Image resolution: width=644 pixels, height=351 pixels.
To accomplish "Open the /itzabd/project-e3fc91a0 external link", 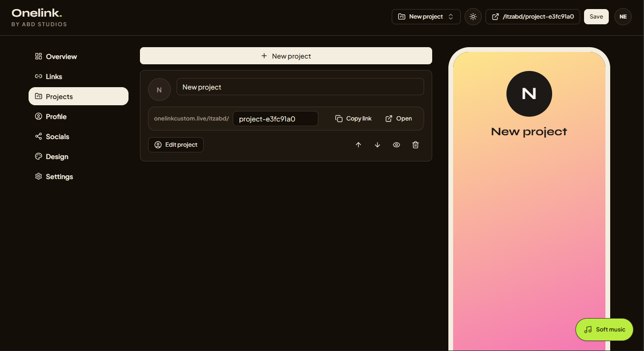I will point(533,17).
